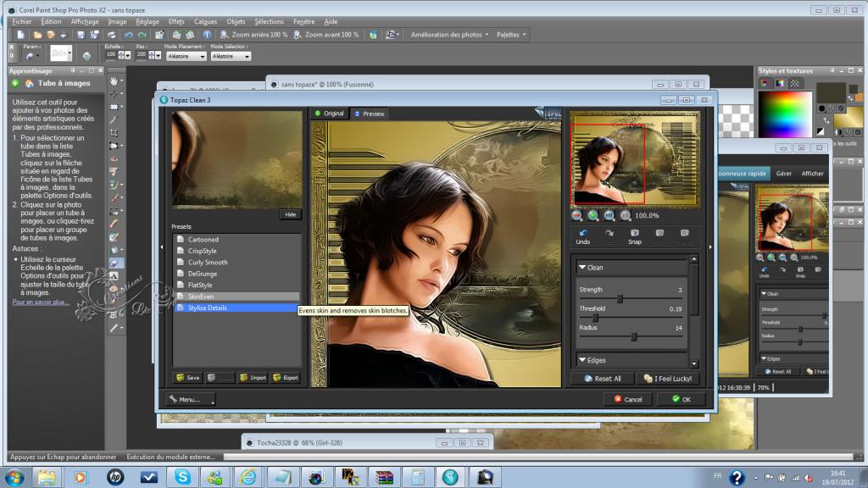
Task: Open the Palettes dropdown
Action: coord(511,35)
